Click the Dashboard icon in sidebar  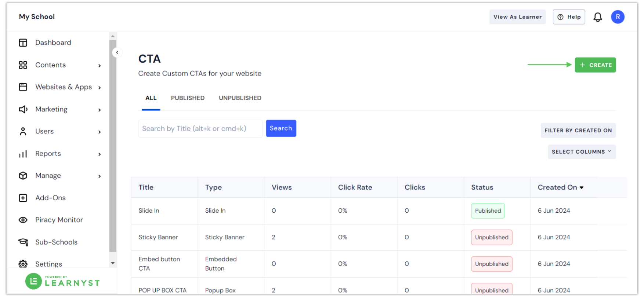[x=23, y=43]
